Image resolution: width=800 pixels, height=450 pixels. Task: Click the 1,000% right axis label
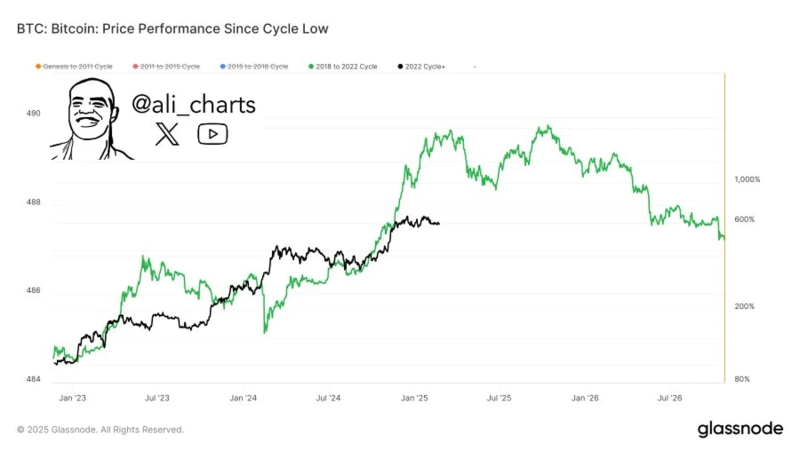(748, 180)
